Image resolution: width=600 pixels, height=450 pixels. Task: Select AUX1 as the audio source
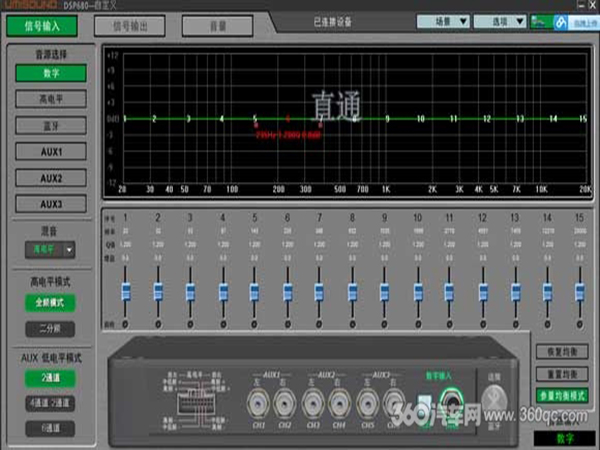(51, 152)
